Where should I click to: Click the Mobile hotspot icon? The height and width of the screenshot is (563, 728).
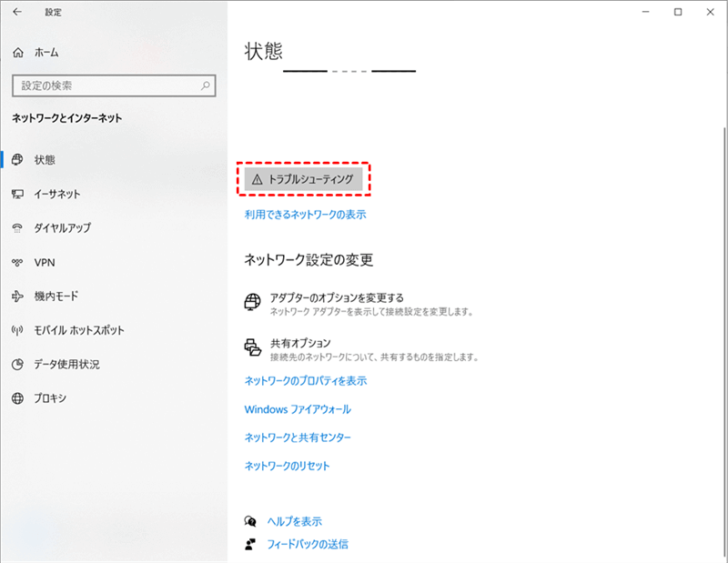click(17, 330)
